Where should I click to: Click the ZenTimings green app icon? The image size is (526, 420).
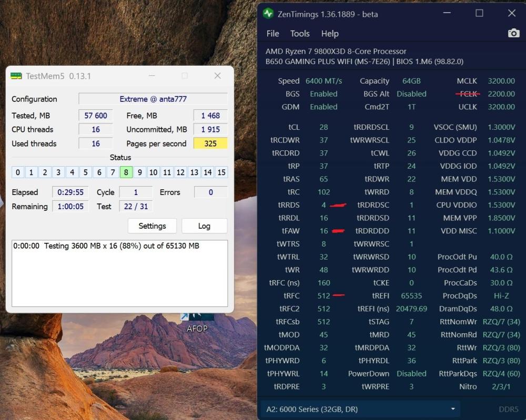tap(268, 14)
